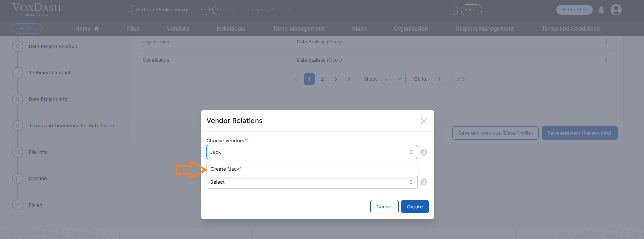The image size is (644, 239).
Task: Open Data Project Info step
Action: (48, 99)
